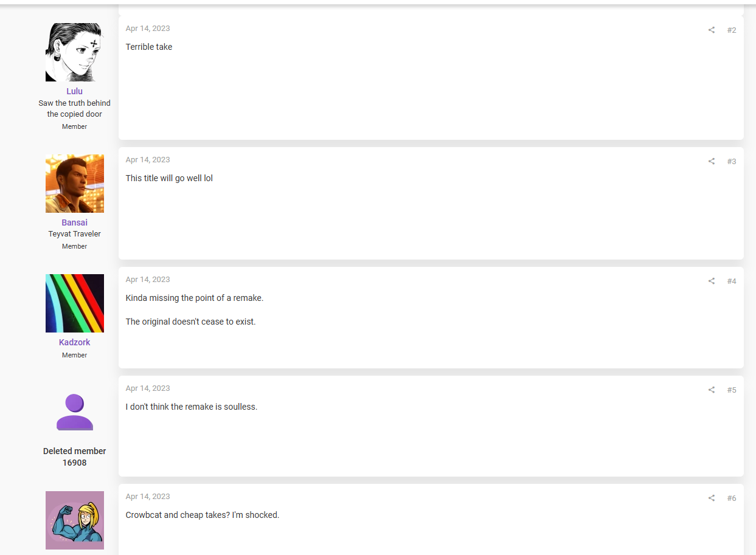The height and width of the screenshot is (555, 756).
Task: Open the flexing cartoon character avatar
Action: click(75, 520)
